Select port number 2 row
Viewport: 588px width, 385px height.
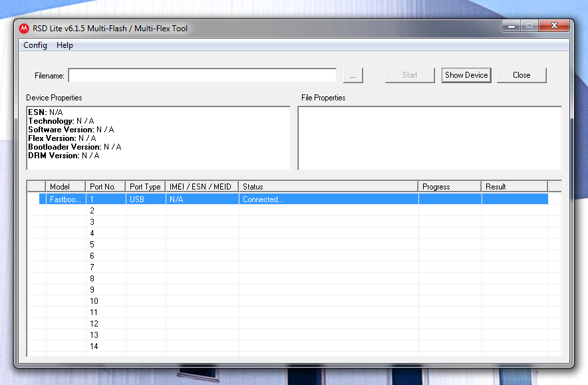[293, 211]
